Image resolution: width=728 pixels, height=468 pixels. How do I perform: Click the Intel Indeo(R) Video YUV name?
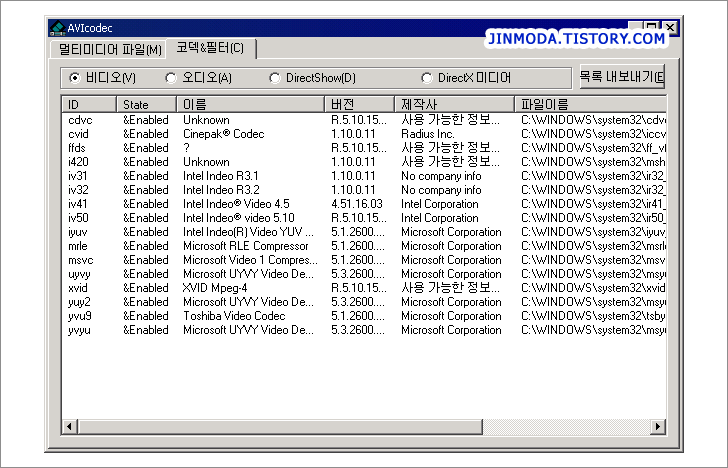point(248,232)
